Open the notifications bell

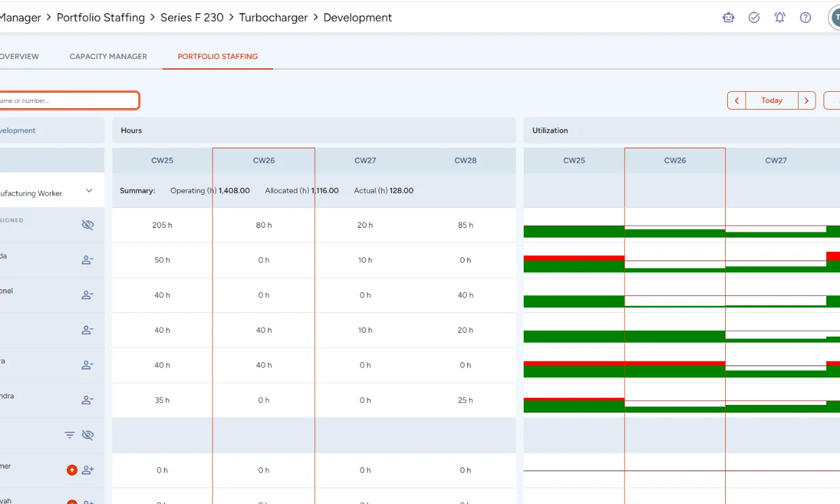point(780,18)
